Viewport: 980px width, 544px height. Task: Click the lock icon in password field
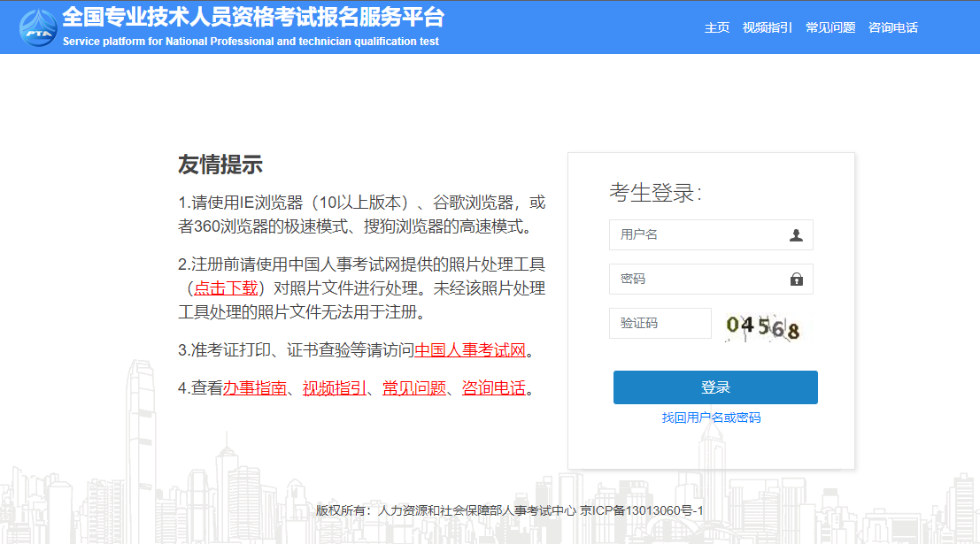point(797,279)
